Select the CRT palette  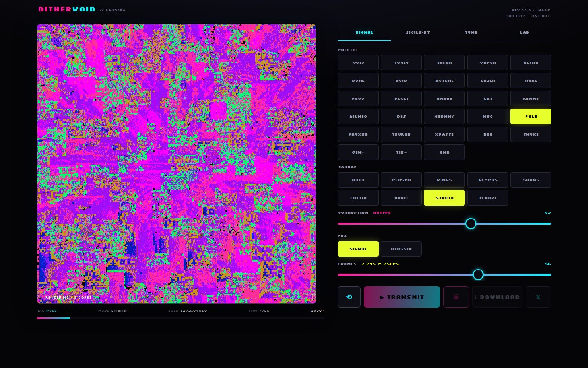coord(488,98)
